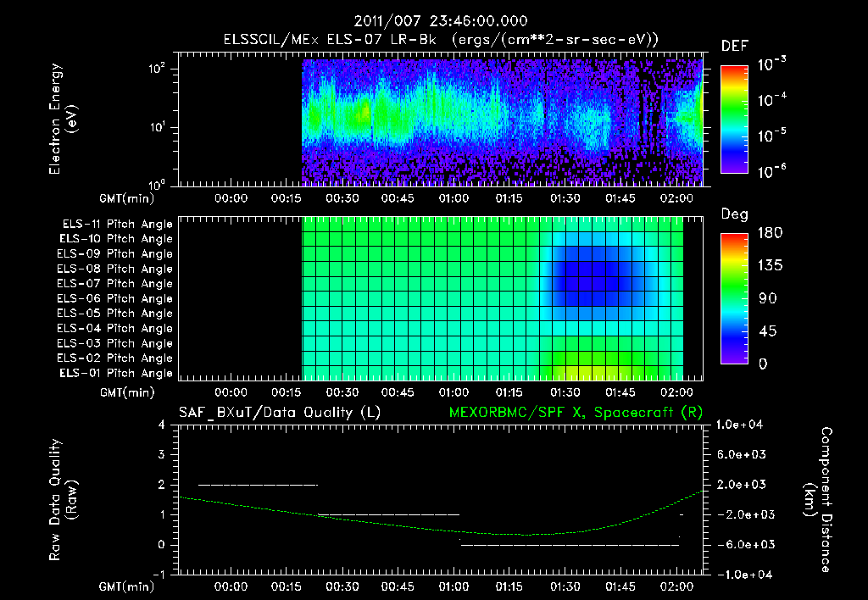Click the 3 tick on Raw Data Quality axis

162,454
